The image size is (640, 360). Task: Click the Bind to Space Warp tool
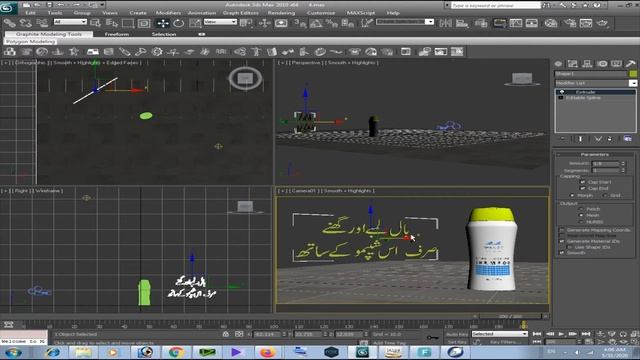pos(42,23)
